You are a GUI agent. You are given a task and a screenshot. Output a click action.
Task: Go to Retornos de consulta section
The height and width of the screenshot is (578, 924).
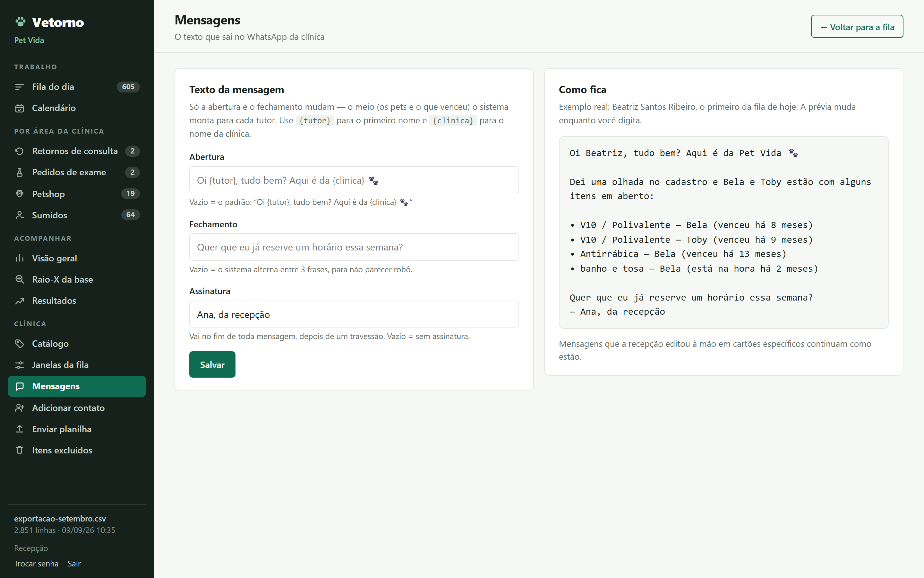(x=77, y=151)
